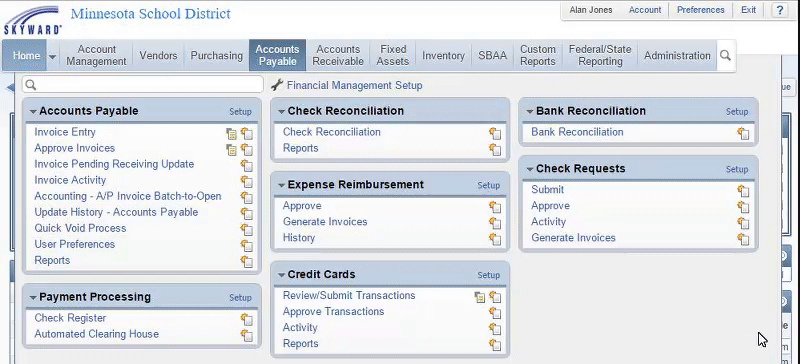Click the help question mark button
Viewport: 800px width, 364px height.
coord(780,10)
